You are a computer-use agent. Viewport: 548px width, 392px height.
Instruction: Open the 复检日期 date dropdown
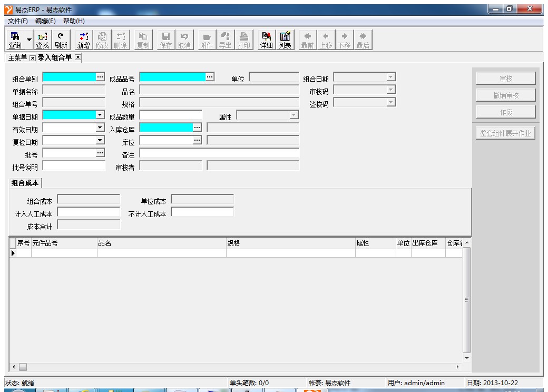click(x=100, y=140)
